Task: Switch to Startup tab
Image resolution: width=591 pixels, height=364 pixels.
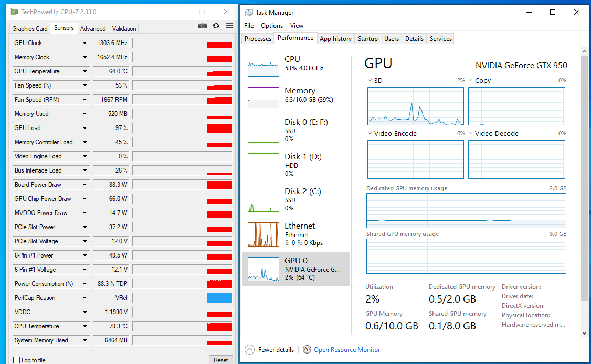Action: tap(367, 39)
